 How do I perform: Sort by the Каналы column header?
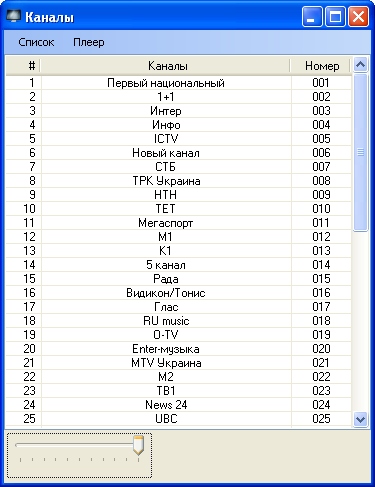pos(166,66)
